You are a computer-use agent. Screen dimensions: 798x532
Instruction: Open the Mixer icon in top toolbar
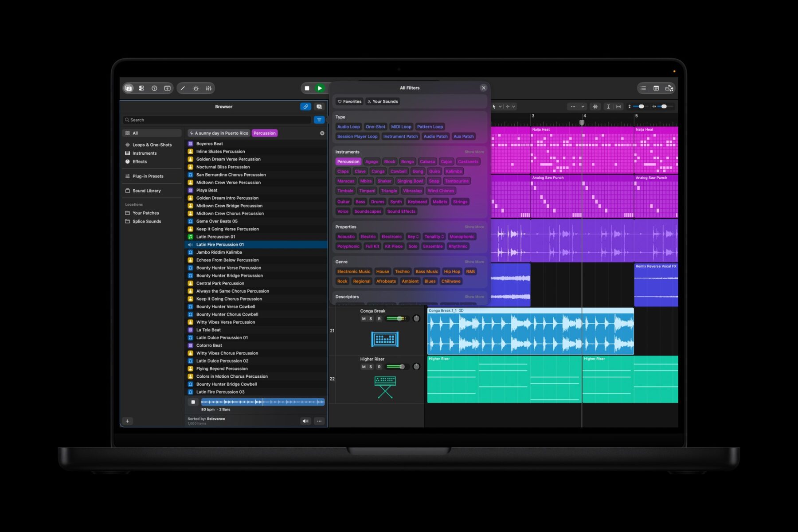tap(209, 88)
